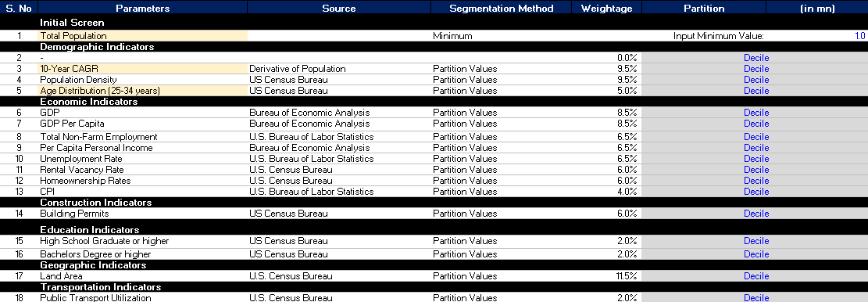Click the Segmentation Method column header

pos(502,9)
